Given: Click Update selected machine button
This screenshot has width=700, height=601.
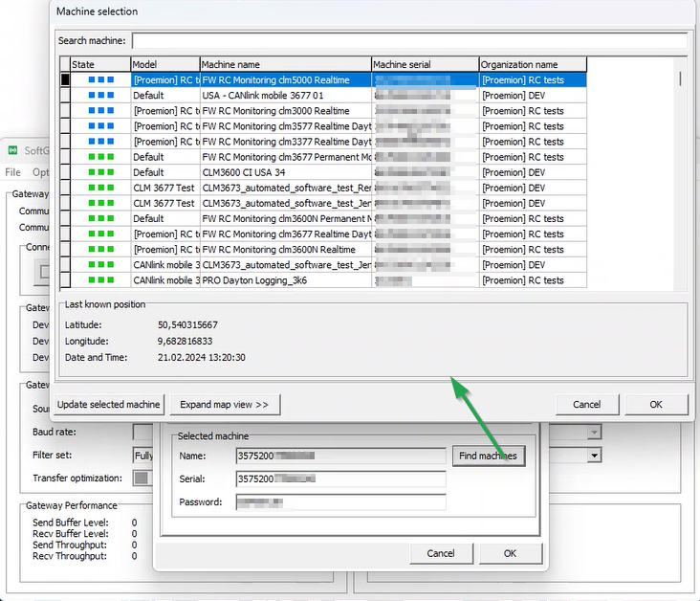Looking at the screenshot, I should (x=109, y=405).
